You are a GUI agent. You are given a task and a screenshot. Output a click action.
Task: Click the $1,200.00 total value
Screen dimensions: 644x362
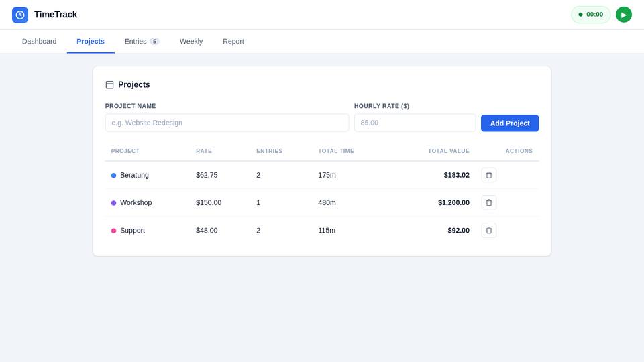click(453, 202)
